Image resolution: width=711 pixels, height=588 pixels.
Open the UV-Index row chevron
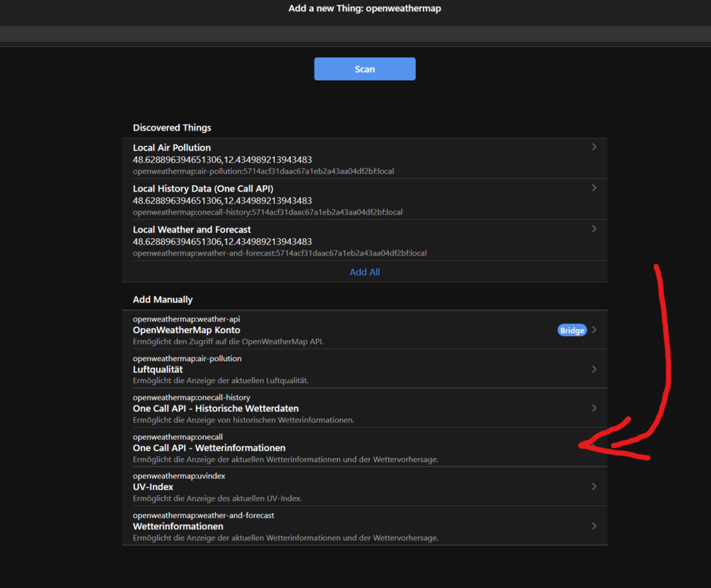(594, 487)
